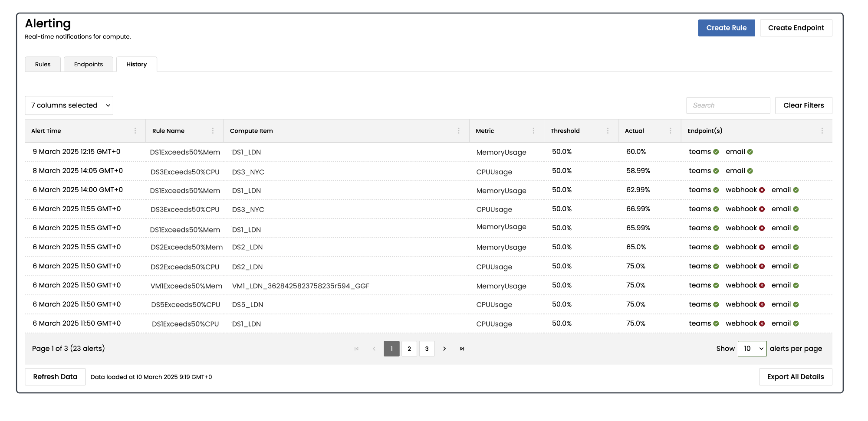The image size is (868, 421).
Task: Open the alerts per page dropdown
Action: (x=752, y=349)
